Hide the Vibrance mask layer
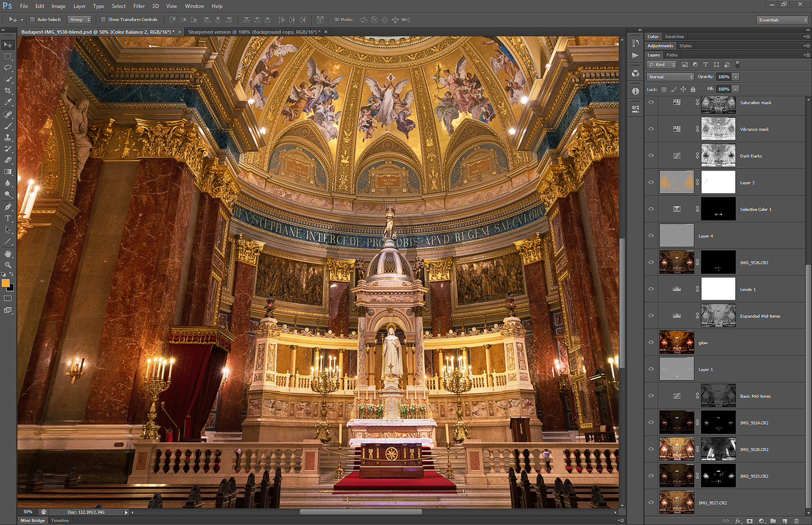Viewport: 812px width, 525px height. 651,129
